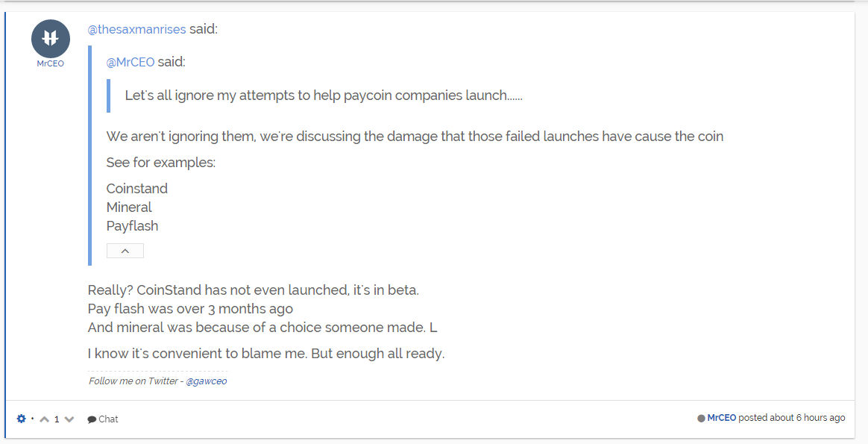Click the nested quote 'Let's all ignore my attempts'
The height and width of the screenshot is (444, 868).
tap(324, 96)
